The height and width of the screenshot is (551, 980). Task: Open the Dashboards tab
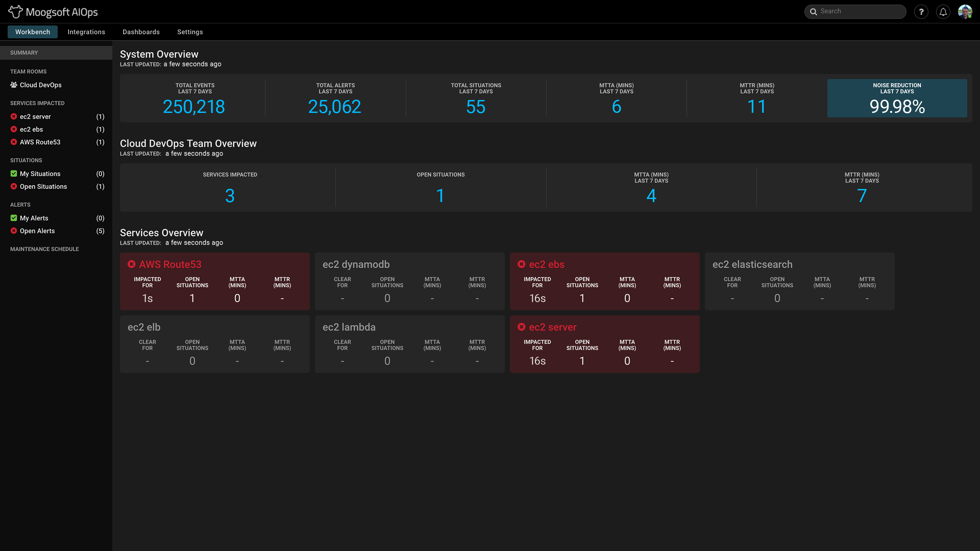point(141,32)
